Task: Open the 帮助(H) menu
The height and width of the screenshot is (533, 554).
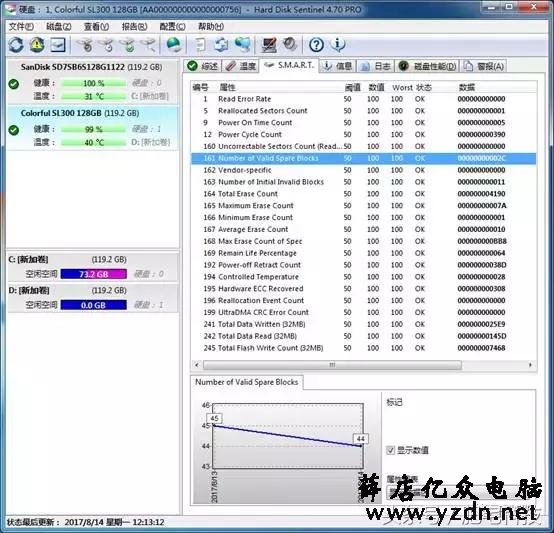Action: tap(211, 26)
